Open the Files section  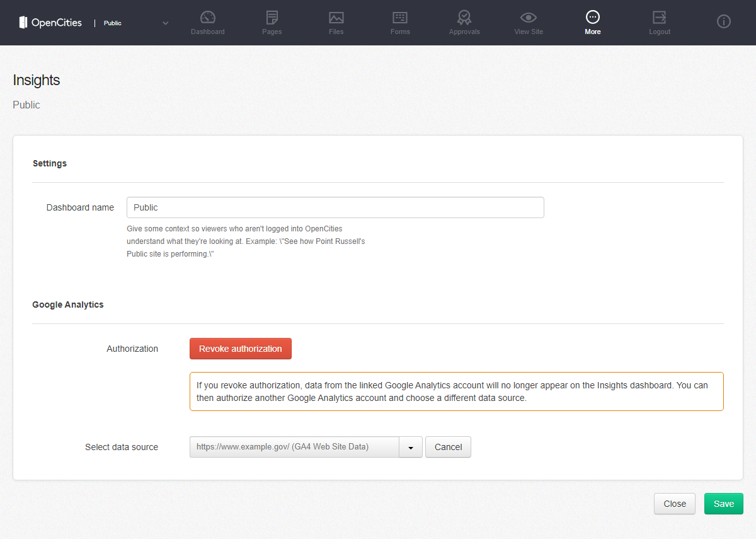[x=336, y=22]
